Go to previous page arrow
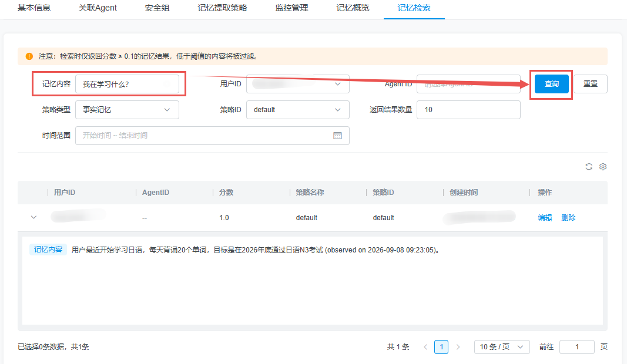Screen dimensions: 627x364 click(425, 347)
